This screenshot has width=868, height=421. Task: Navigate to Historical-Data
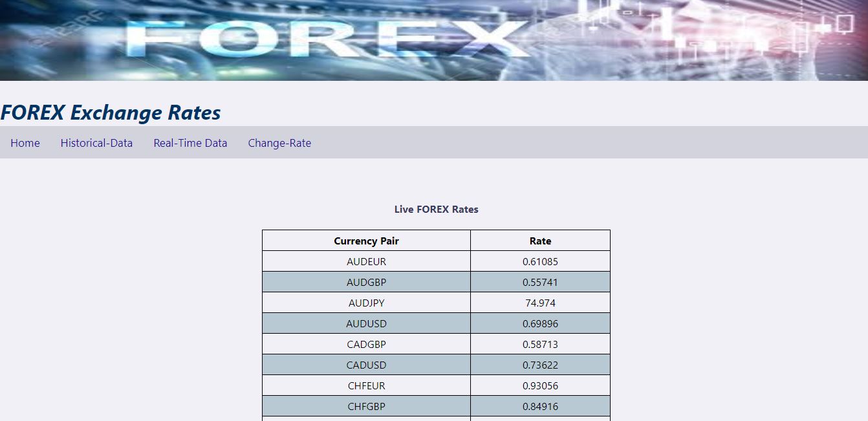click(x=96, y=143)
